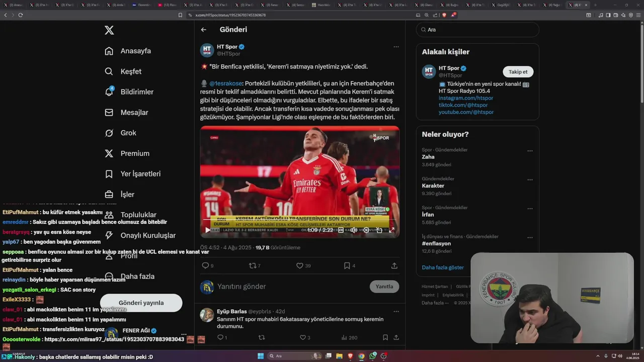This screenshot has height=362, width=644.
Task: Mute the video volume
Action: [x=354, y=230]
